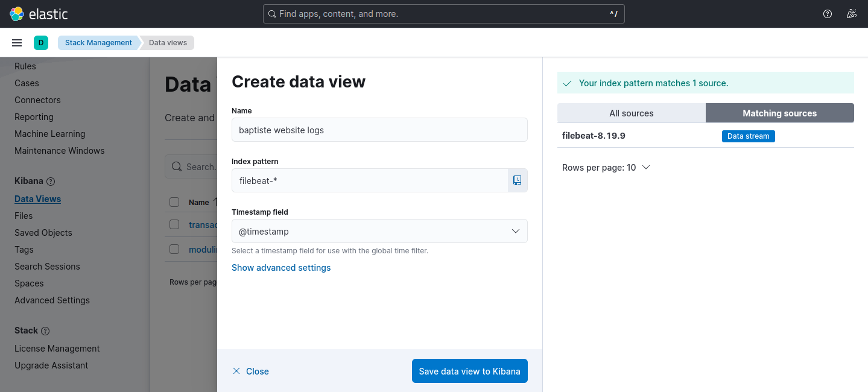
Task: Click inside the data view Name field
Action: tap(379, 130)
